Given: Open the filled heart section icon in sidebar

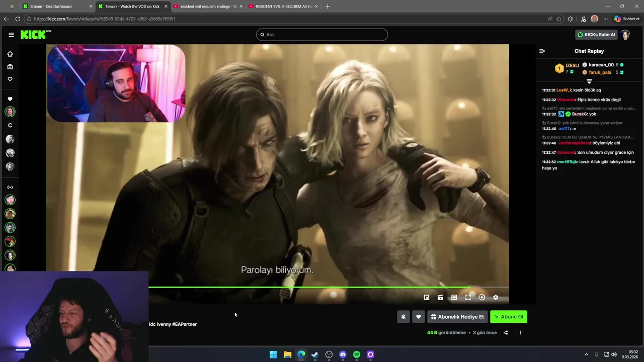Looking at the screenshot, I should [x=10, y=99].
